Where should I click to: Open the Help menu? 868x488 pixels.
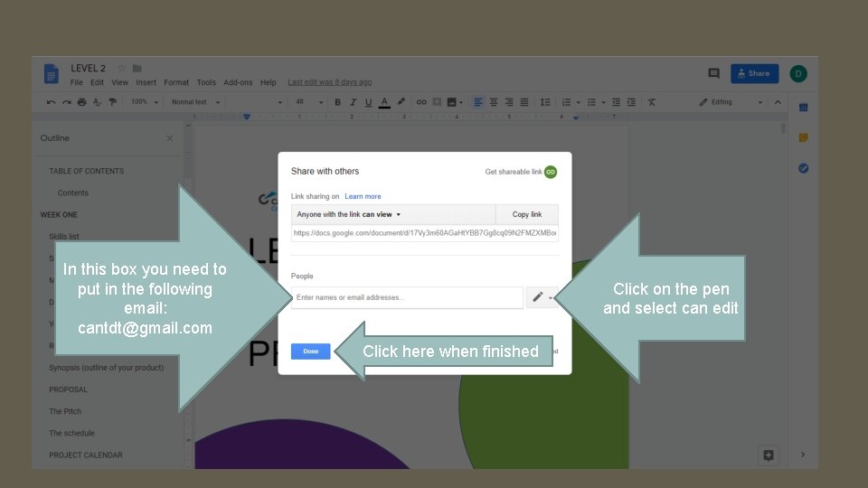click(x=268, y=82)
